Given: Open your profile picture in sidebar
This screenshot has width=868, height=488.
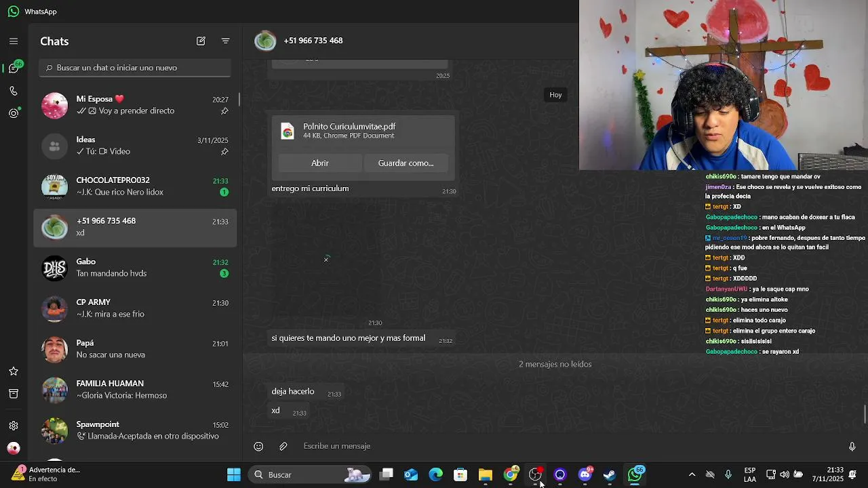Looking at the screenshot, I should [x=14, y=448].
